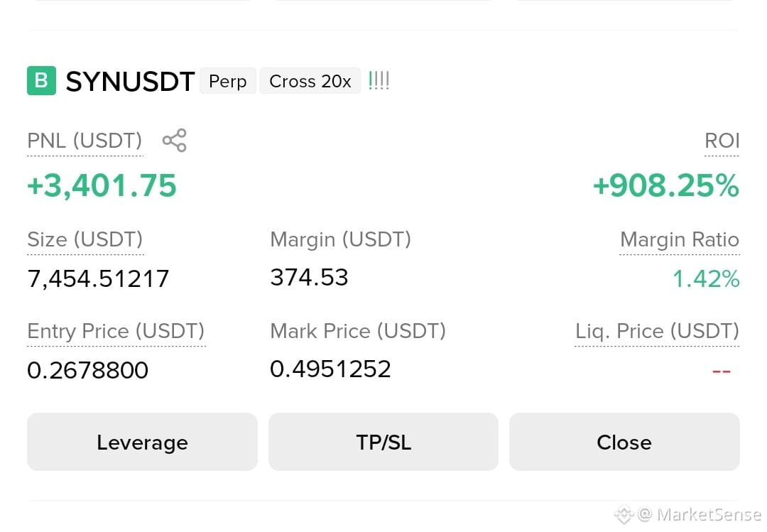
Task: Tap the Liq. Price (USDT) label
Action: point(657,331)
